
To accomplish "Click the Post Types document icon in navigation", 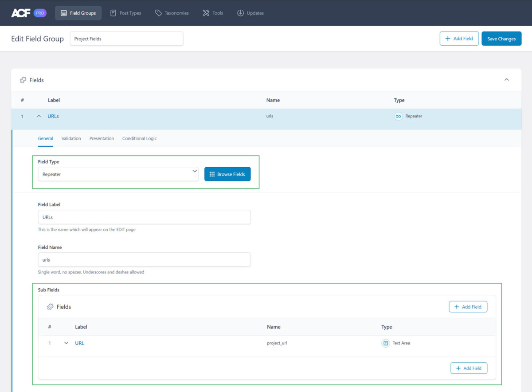I will pos(113,13).
